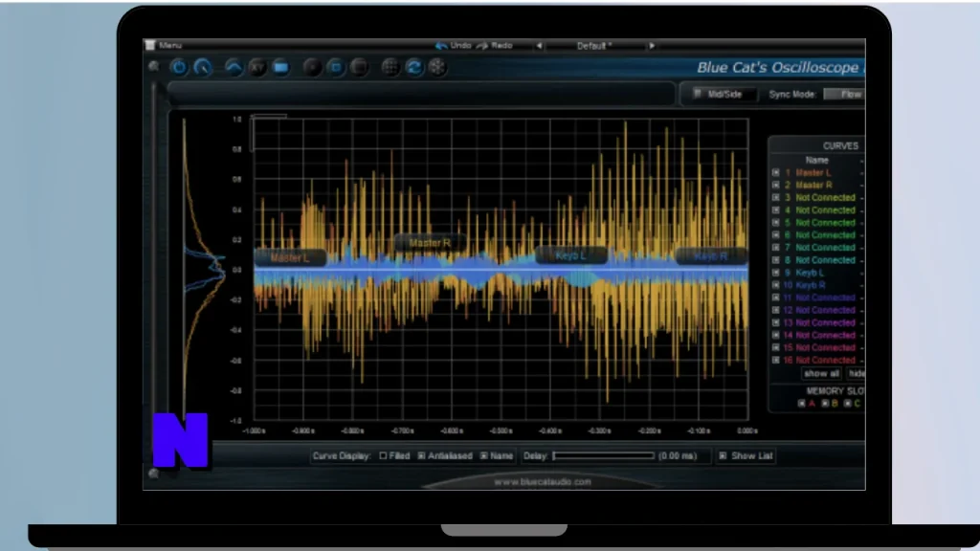
Task: Open the Menu icon in title bar
Action: tap(150, 45)
